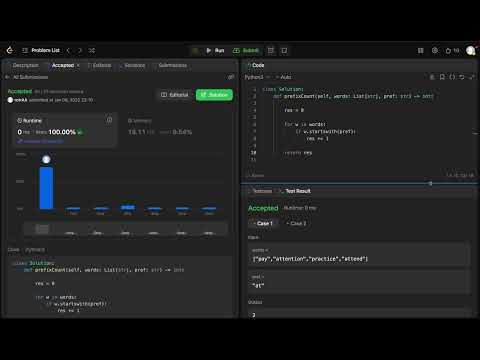
Task: Go back to All Submissions
Action: click(27, 77)
